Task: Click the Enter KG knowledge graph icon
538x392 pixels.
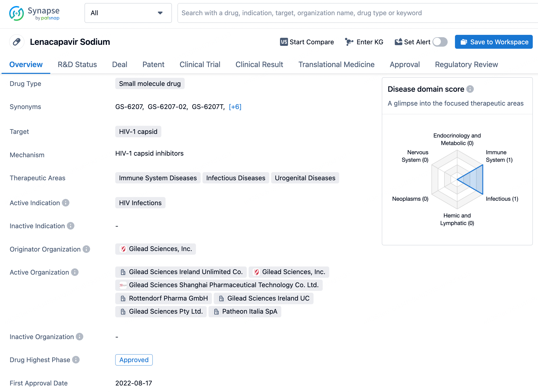Action: point(349,42)
